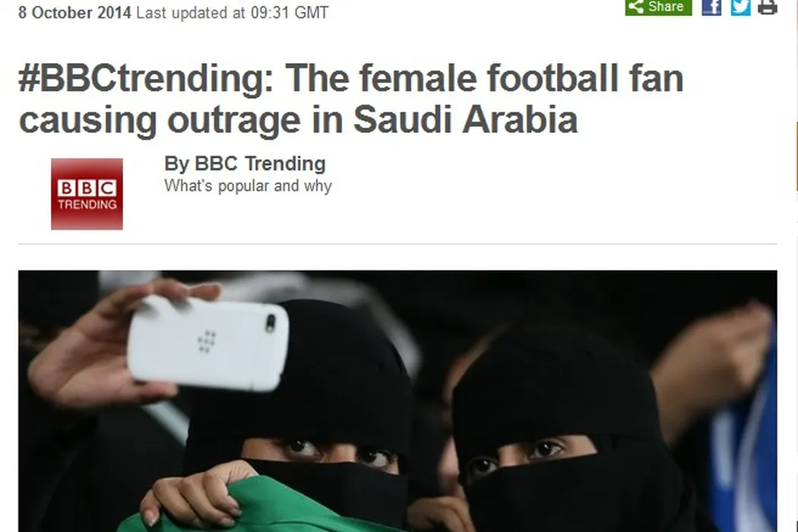This screenshot has width=798, height=532.
Task: Tweet the article via Twitter icon
Action: (740, 7)
